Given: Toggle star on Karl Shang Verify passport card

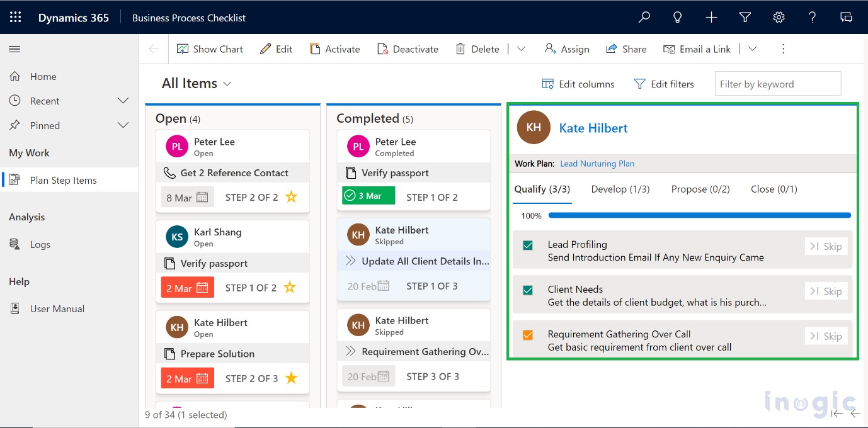Looking at the screenshot, I should [x=290, y=288].
